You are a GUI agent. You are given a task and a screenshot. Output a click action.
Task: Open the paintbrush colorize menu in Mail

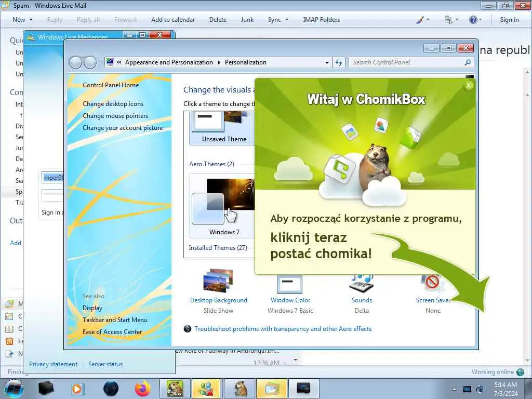coord(422,20)
